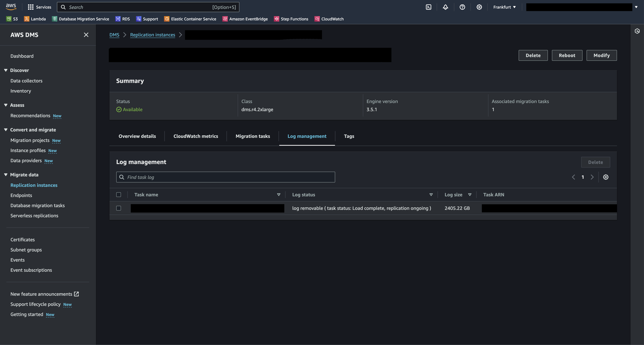Modify the replication instance
Image resolution: width=644 pixels, height=345 pixels.
pos(601,55)
